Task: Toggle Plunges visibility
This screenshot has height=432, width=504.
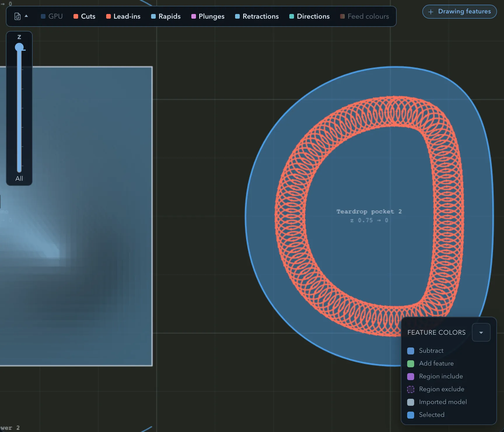Action: coord(208,16)
